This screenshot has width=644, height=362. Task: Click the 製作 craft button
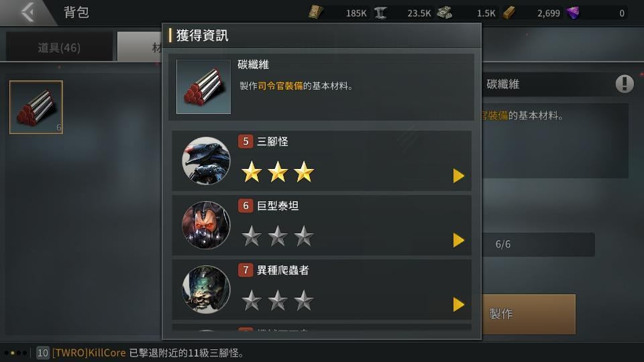528,314
